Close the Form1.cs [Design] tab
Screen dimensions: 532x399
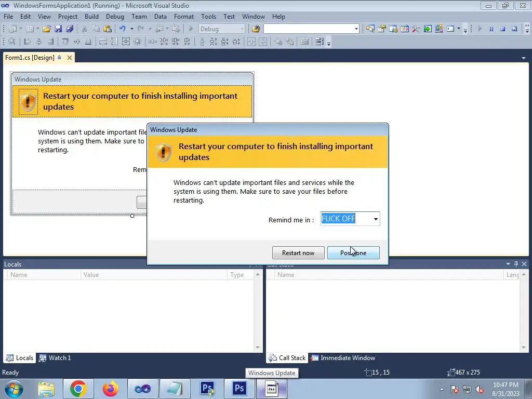click(70, 58)
